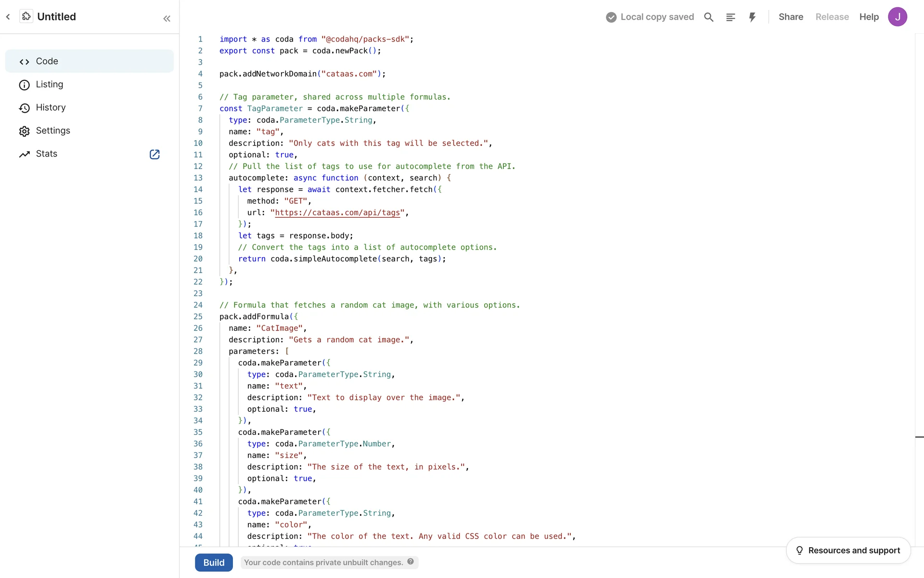Open Resources and support panel
924x578 pixels.
(848, 550)
